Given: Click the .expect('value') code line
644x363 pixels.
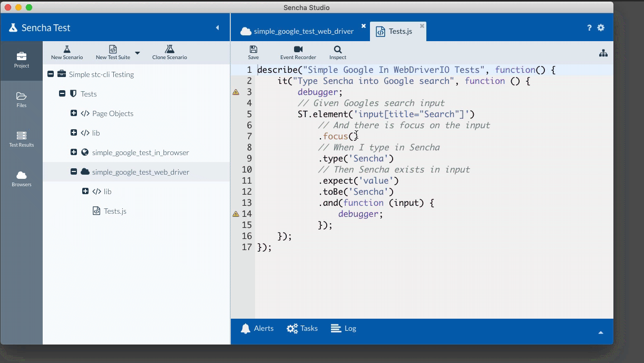Looking at the screenshot, I should tap(358, 180).
